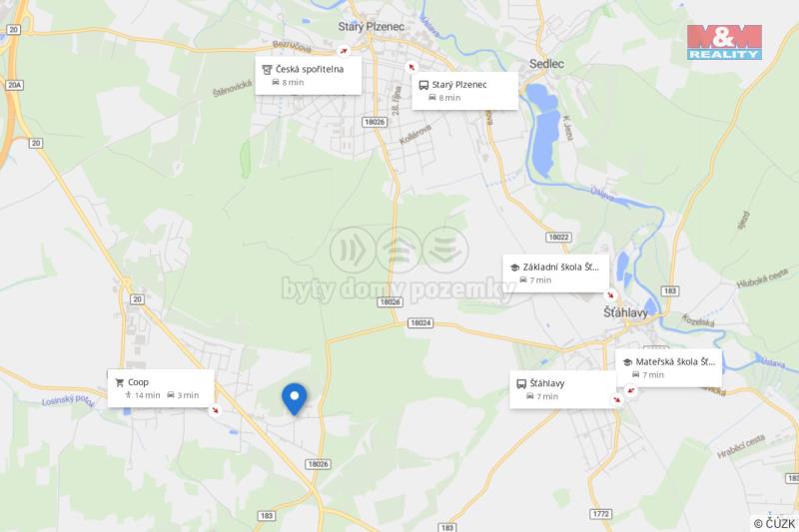Image resolution: width=799 pixels, height=532 pixels.
Task: Click the bus icon on Starý Plzenec card
Action: pyautogui.click(x=423, y=85)
